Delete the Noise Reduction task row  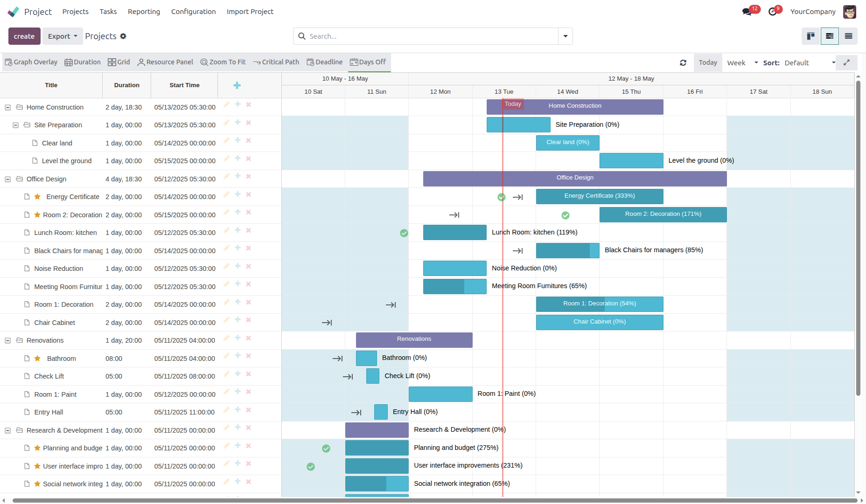click(x=249, y=266)
